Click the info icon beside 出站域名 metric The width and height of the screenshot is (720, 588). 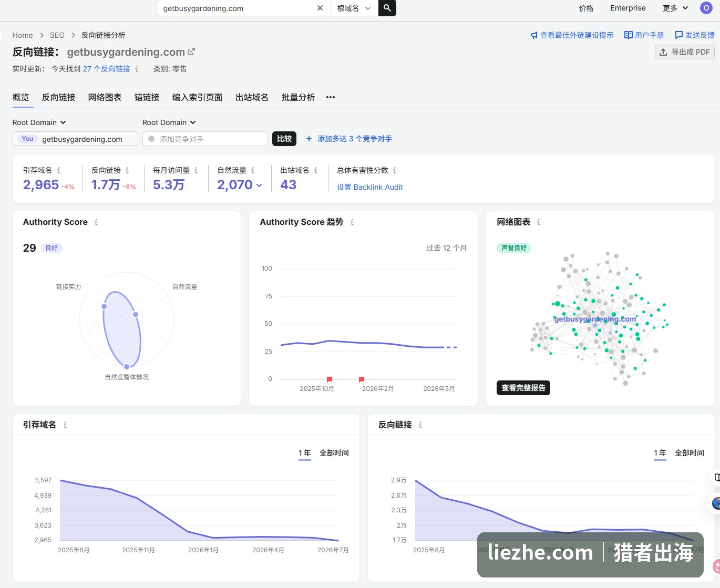(316, 170)
